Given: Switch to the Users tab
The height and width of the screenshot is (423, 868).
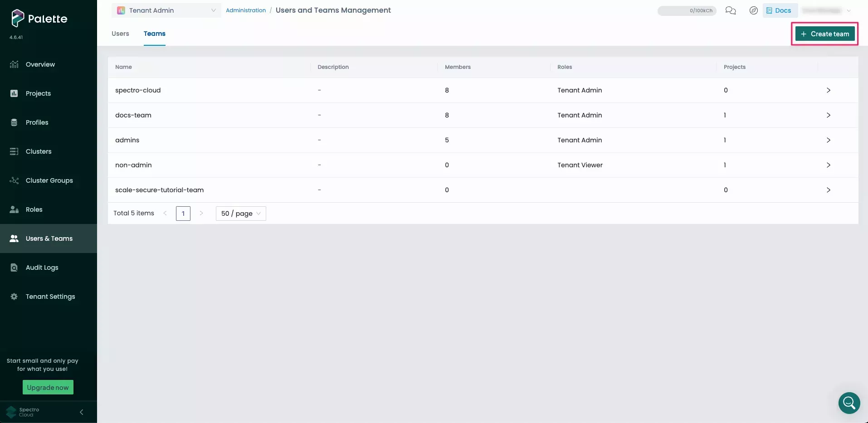Looking at the screenshot, I should click(120, 34).
